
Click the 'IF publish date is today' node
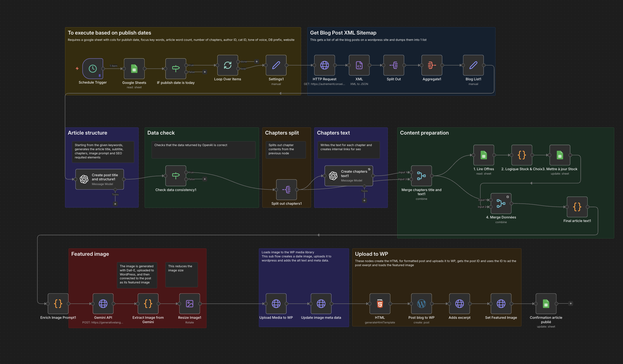tap(176, 69)
